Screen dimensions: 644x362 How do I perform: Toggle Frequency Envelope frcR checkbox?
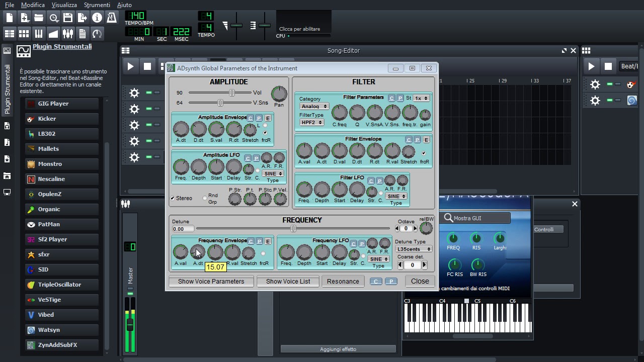[263, 254]
